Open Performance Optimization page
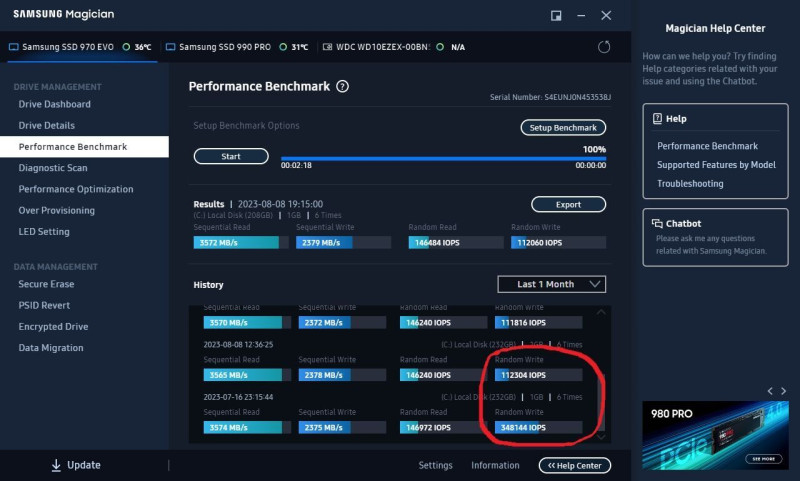Screen dimensions: 800x481 [x=76, y=189]
